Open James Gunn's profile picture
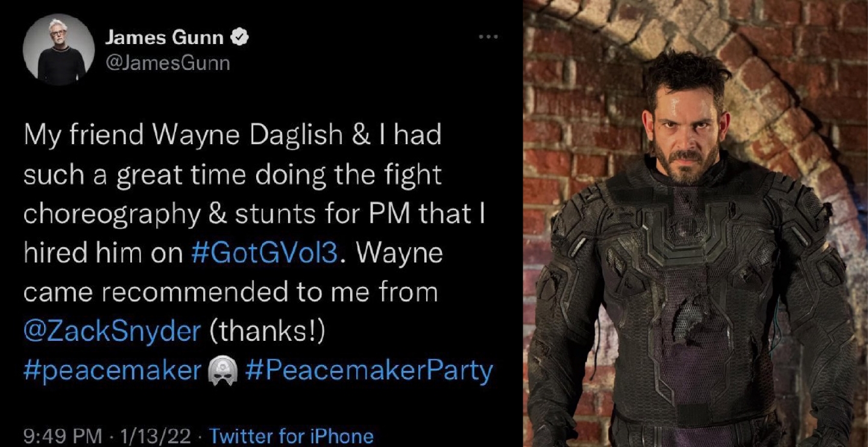868x447 pixels. click(59, 49)
